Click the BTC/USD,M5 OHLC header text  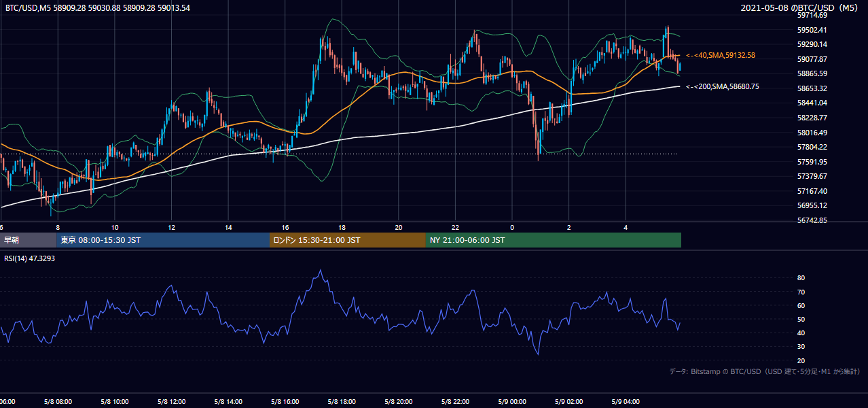[x=98, y=8]
